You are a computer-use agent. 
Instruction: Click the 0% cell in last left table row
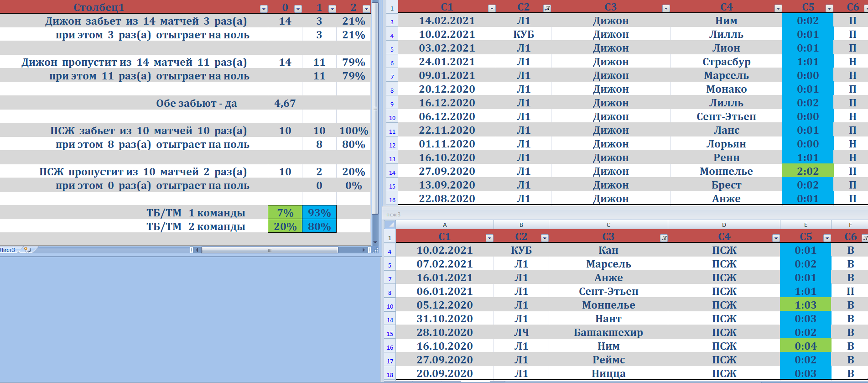tap(353, 185)
